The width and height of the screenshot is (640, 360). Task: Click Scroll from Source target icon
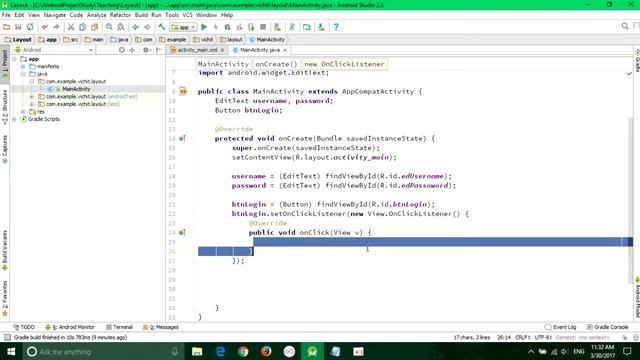tap(122, 50)
